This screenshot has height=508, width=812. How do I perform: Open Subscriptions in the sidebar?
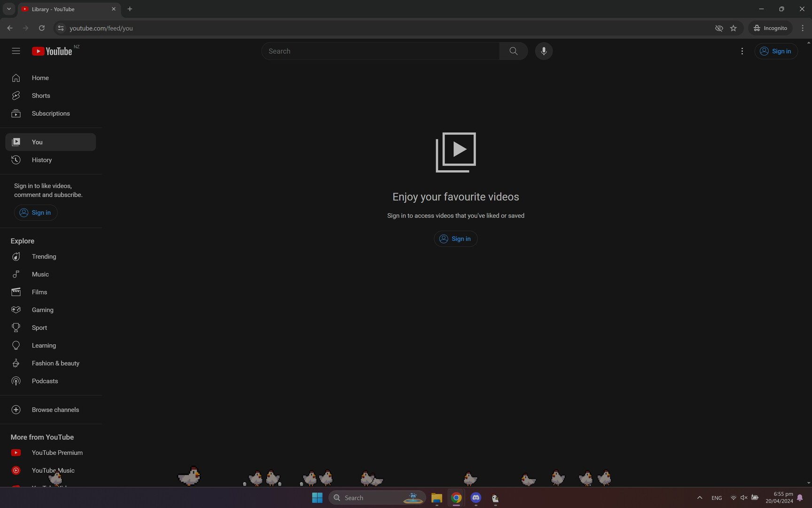click(x=51, y=113)
